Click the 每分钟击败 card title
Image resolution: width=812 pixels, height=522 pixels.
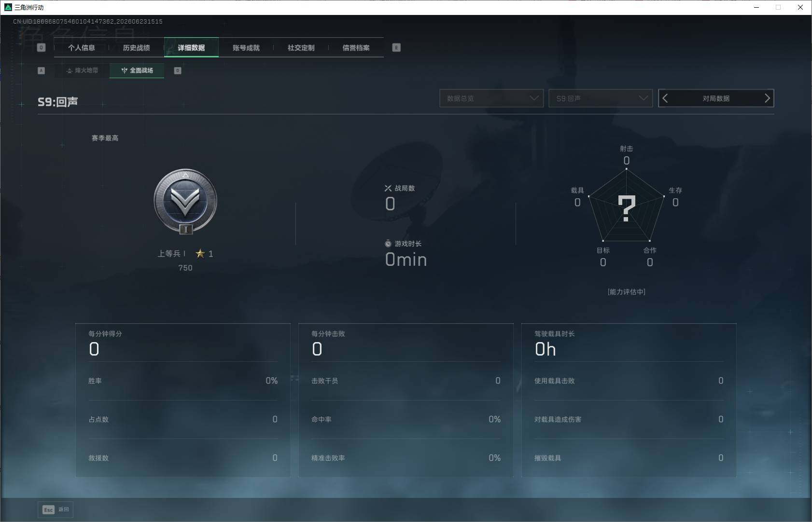[x=328, y=334]
